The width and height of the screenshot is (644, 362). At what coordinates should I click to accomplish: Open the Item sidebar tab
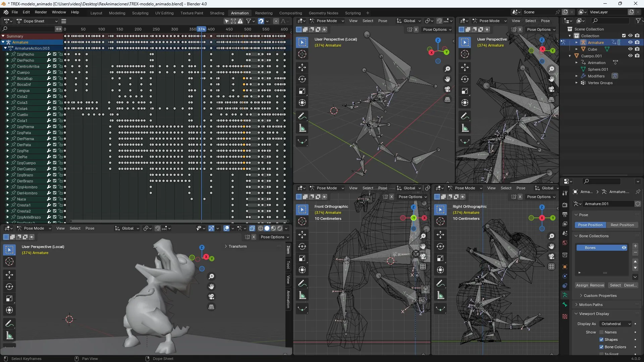click(288, 250)
